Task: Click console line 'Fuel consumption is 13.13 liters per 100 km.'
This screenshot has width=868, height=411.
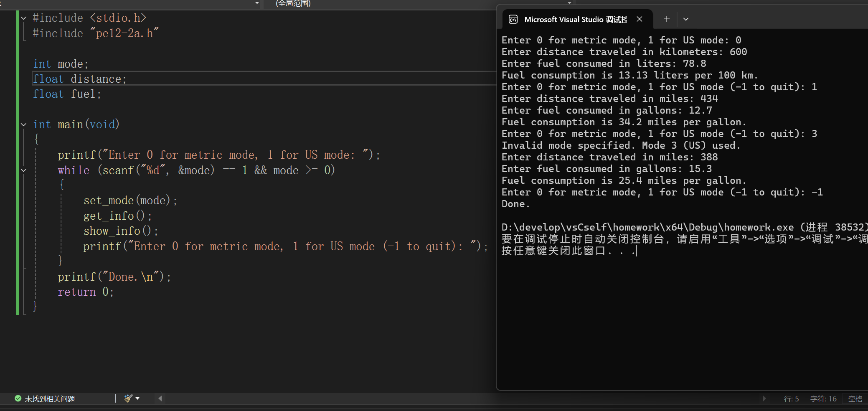Action: coord(629,75)
